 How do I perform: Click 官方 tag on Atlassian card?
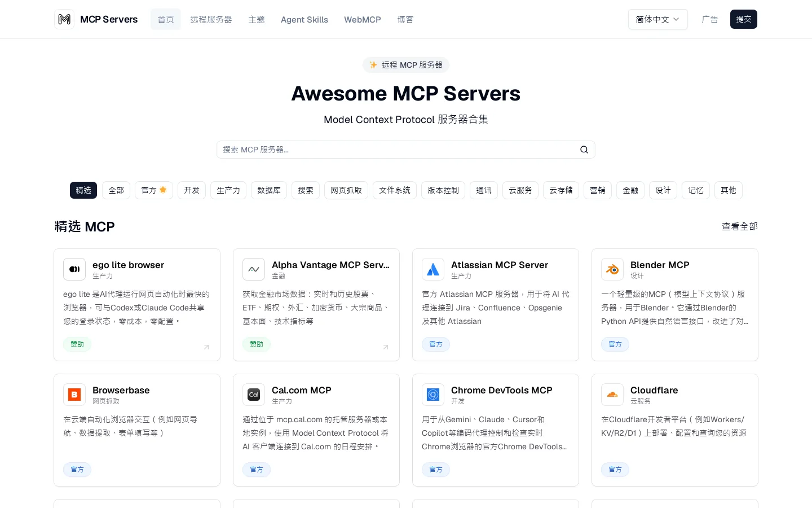[436, 344]
